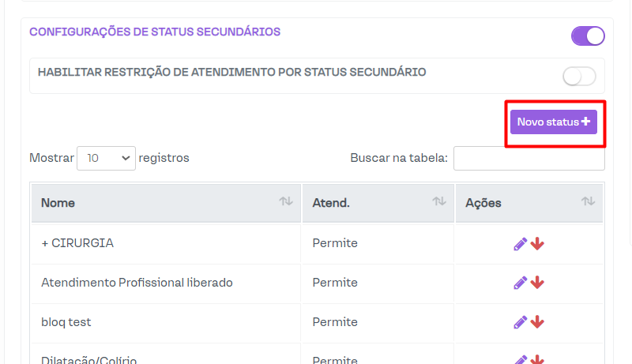Focus the Buscar na tabela search field
Viewport: 632px width, 364px height.
coord(529,158)
